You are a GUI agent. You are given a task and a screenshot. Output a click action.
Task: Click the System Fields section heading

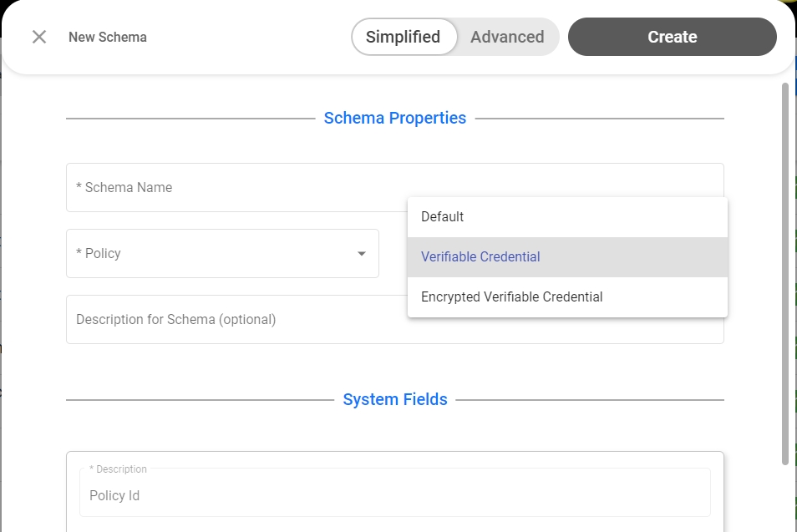[x=394, y=400]
